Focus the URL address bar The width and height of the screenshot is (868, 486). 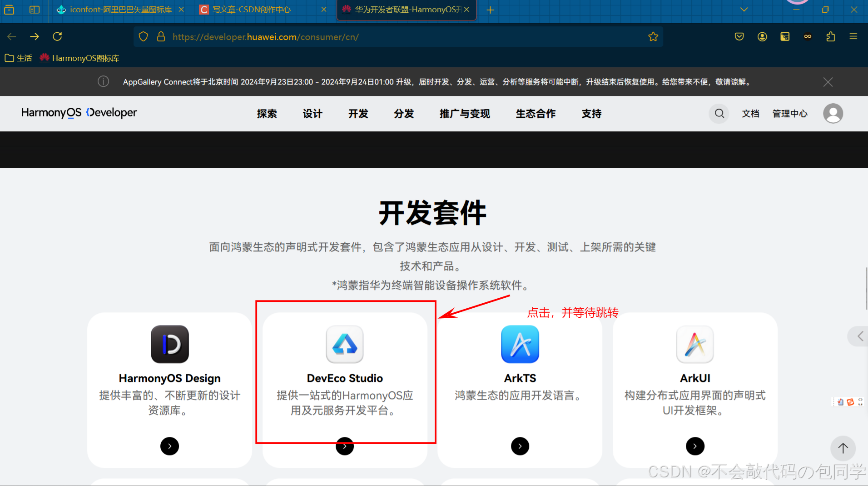click(x=398, y=37)
